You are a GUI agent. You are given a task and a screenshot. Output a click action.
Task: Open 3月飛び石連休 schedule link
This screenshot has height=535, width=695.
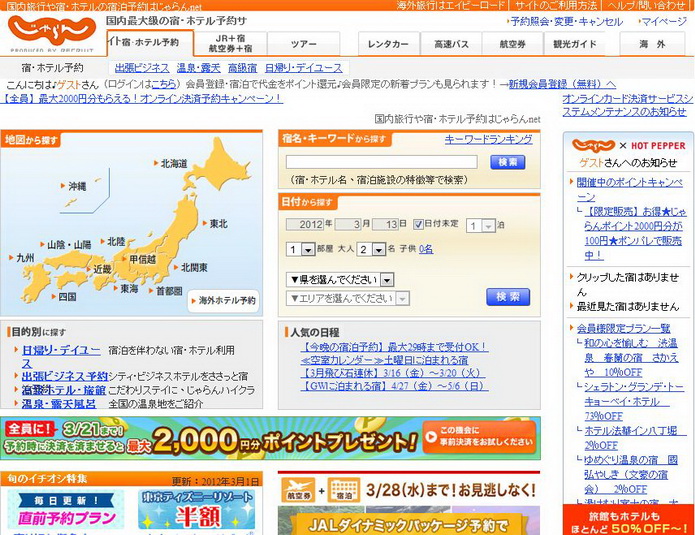click(393, 373)
